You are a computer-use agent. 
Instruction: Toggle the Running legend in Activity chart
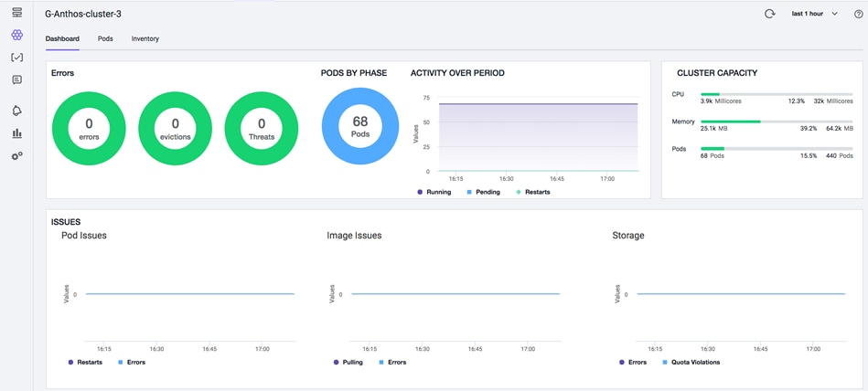[x=434, y=192]
